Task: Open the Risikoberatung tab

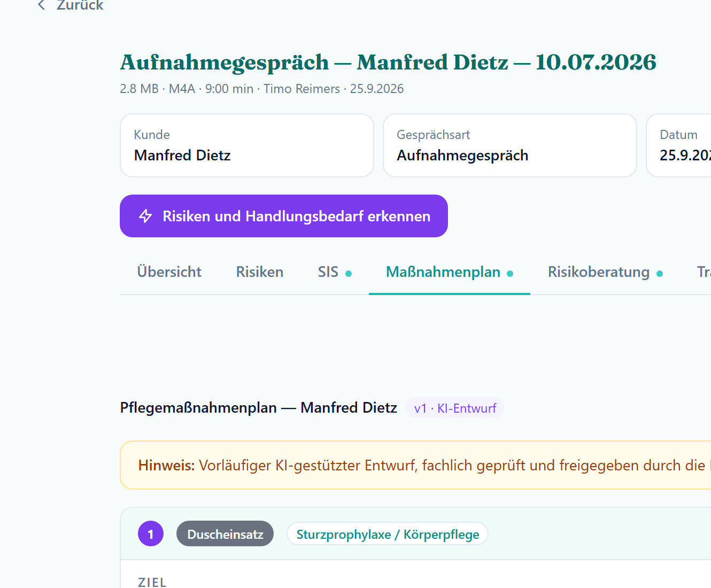Action: tap(605, 272)
